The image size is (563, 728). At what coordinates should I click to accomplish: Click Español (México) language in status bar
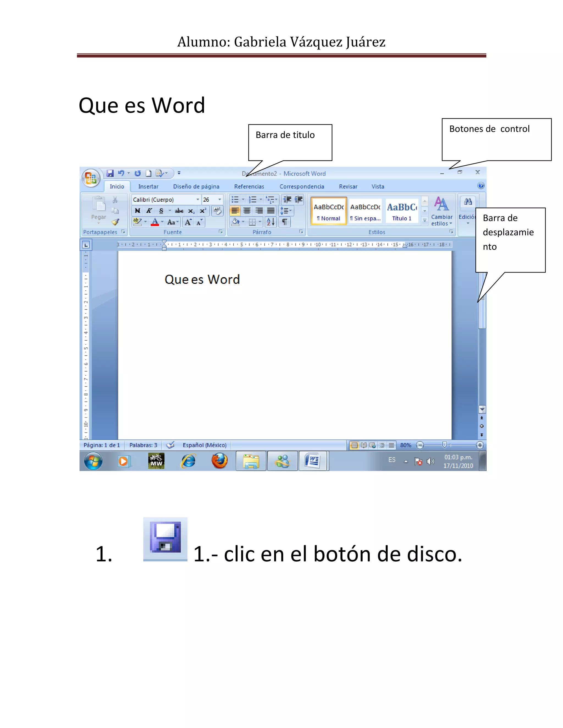205,445
